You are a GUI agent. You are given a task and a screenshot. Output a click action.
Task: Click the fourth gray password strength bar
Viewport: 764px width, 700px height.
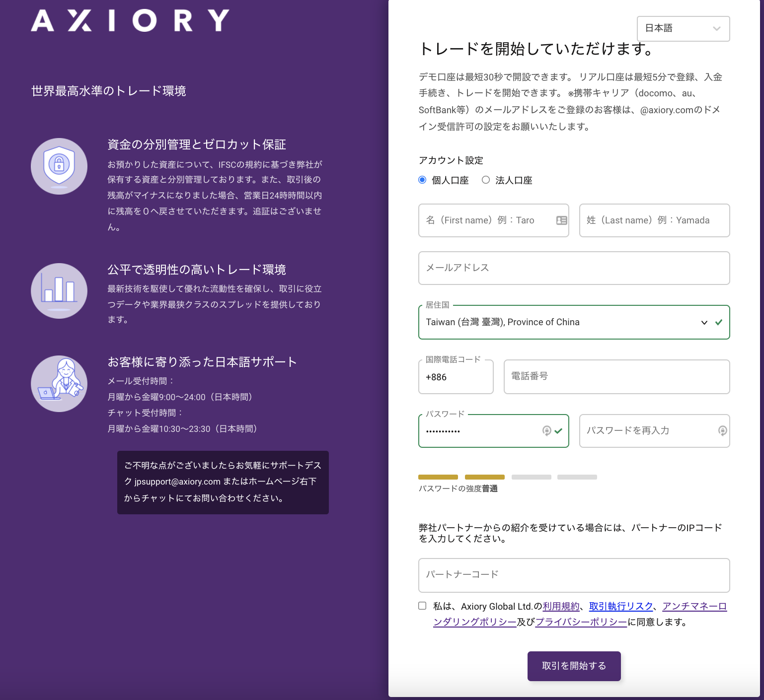pos(577,477)
